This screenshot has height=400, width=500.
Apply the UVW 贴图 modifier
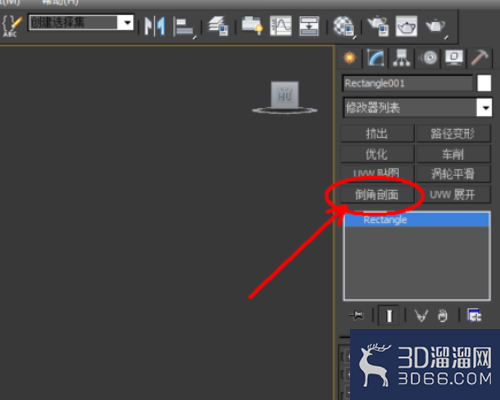click(377, 174)
